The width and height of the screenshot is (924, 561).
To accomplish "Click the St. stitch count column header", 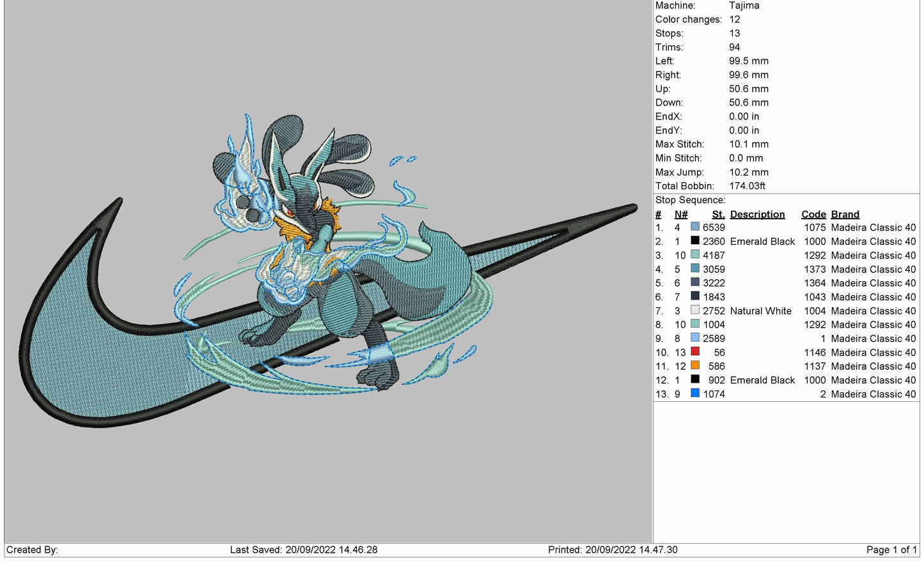I will pyautogui.click(x=718, y=215).
